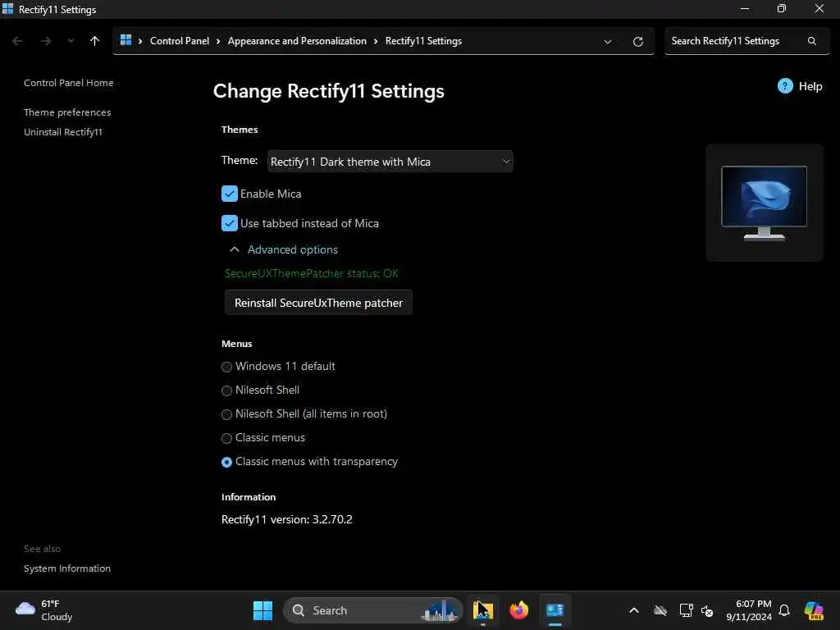840x630 pixels.
Task: Go up one level with the up arrow
Action: [x=95, y=41]
